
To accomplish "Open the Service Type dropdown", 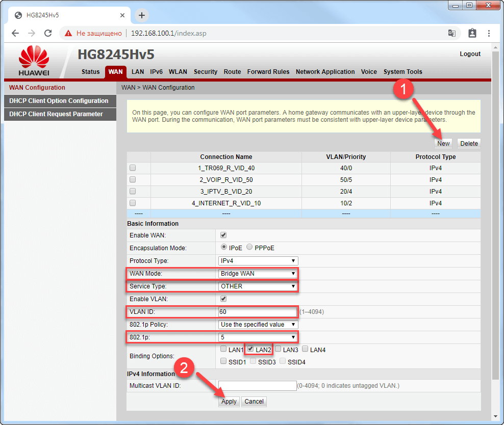I will 258,286.
